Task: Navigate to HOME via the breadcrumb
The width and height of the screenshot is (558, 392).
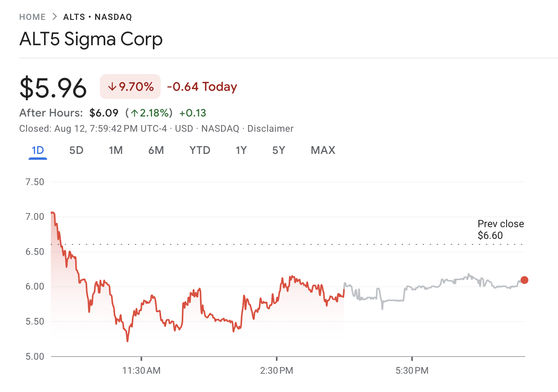Action: [x=32, y=17]
